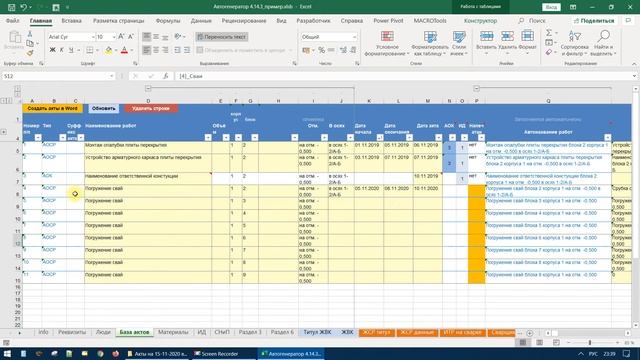
Task: Open the font name dropdown Arial Cyr
Action: click(x=92, y=37)
